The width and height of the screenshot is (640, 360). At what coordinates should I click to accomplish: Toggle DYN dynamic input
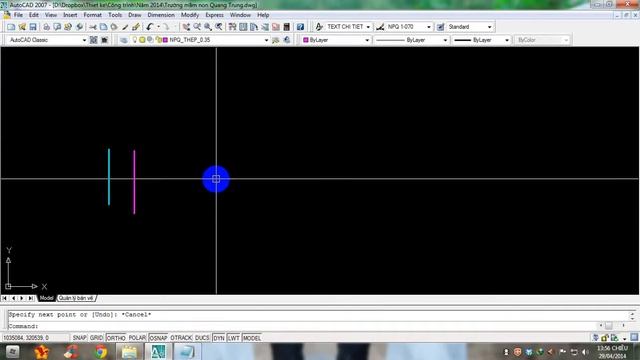219,338
